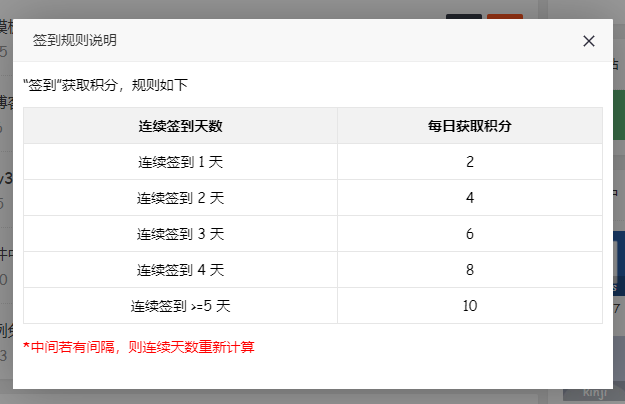Click the kinji label in the background
This screenshot has height=404, width=625.
pyautogui.click(x=593, y=396)
